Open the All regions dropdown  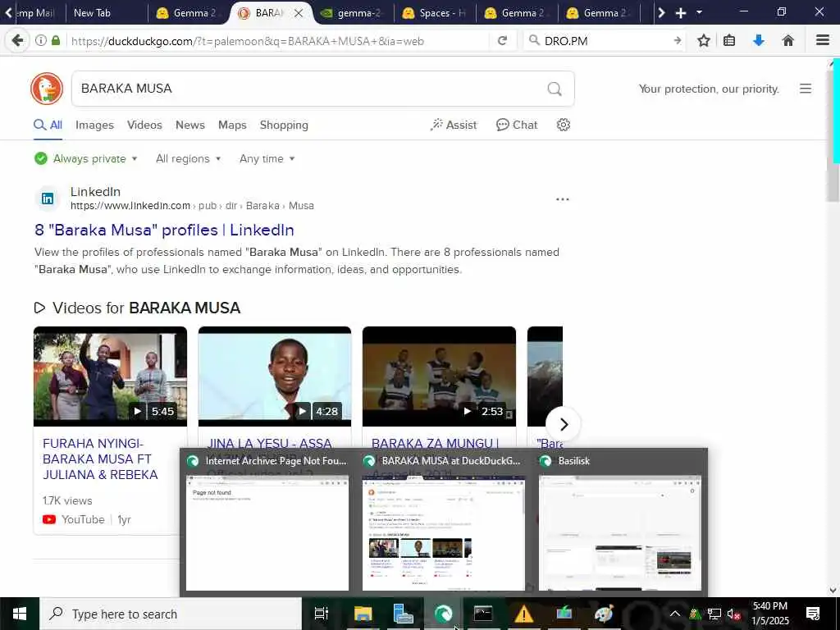pyautogui.click(x=188, y=158)
